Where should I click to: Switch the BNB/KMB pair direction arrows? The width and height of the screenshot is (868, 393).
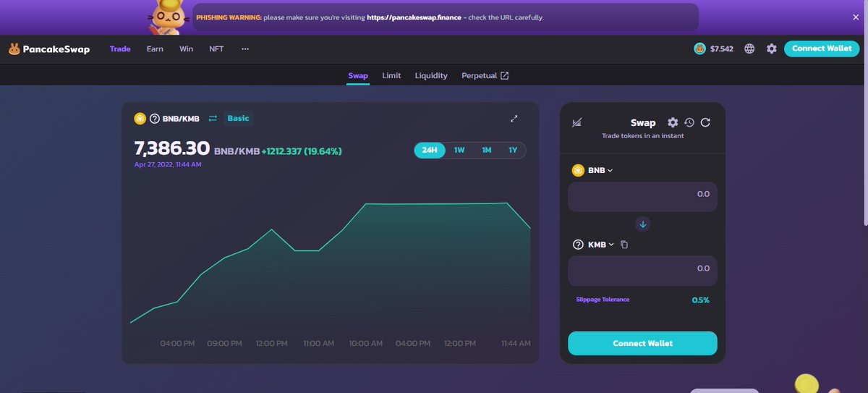click(213, 118)
